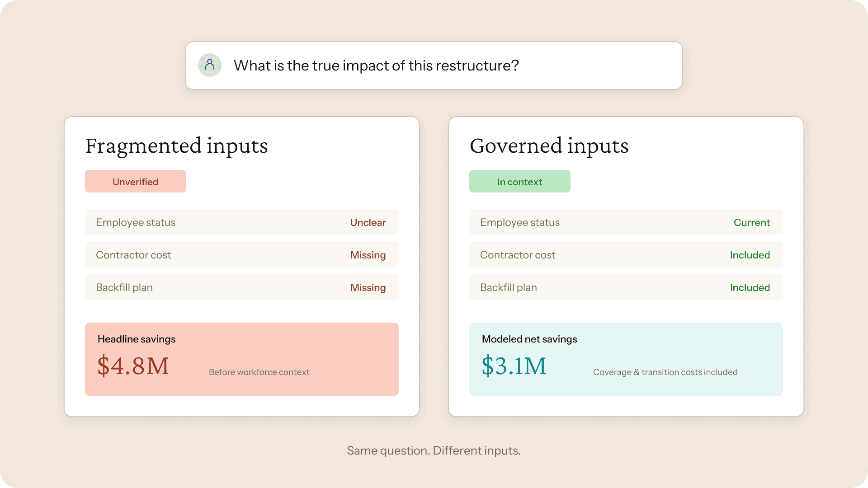Viewport: 868px width, 488px height.
Task: Select the Unverified status badge
Action: [136, 181]
